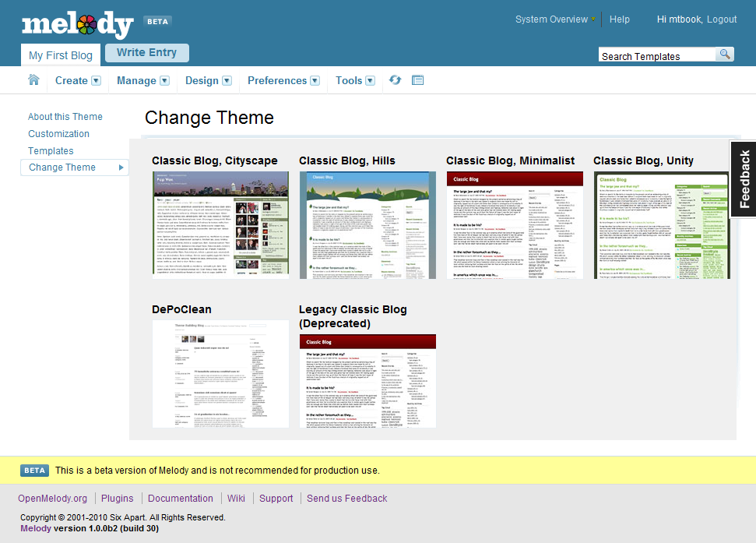Screen dimensions: 756x543
Task: Click the Logout link
Action: pos(721,19)
